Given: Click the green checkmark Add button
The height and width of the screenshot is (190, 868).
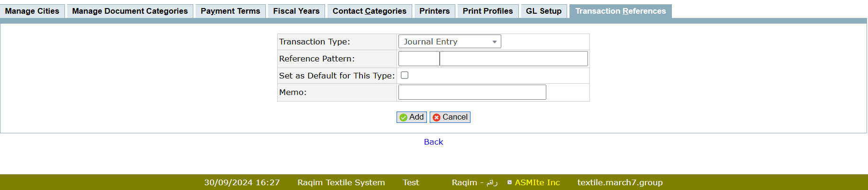Looking at the screenshot, I should 411,117.
